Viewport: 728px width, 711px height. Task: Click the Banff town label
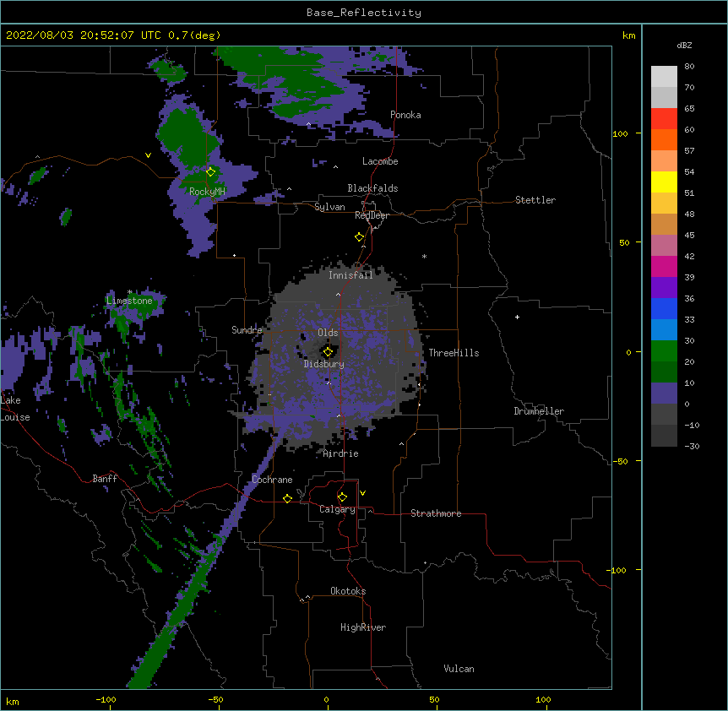(x=105, y=479)
